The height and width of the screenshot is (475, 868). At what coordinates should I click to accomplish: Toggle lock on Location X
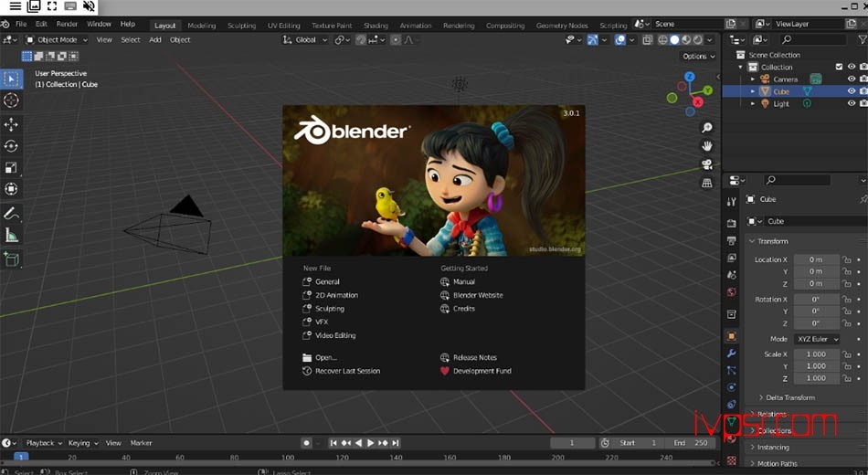click(x=846, y=259)
